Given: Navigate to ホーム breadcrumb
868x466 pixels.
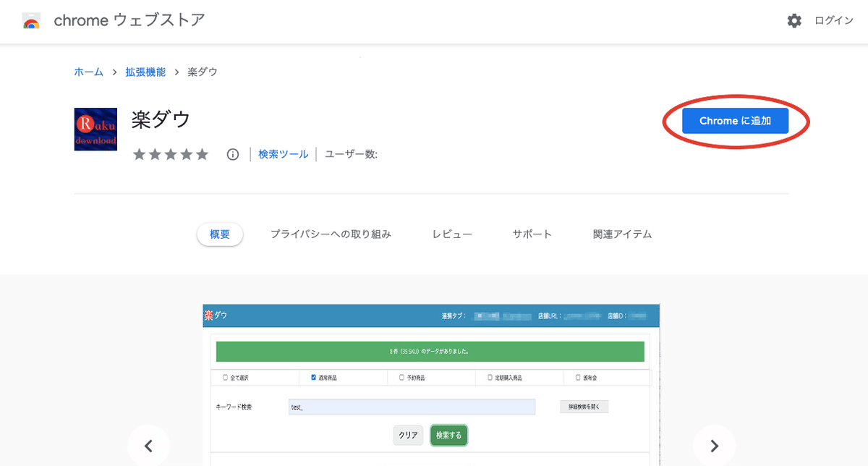Looking at the screenshot, I should click(89, 72).
